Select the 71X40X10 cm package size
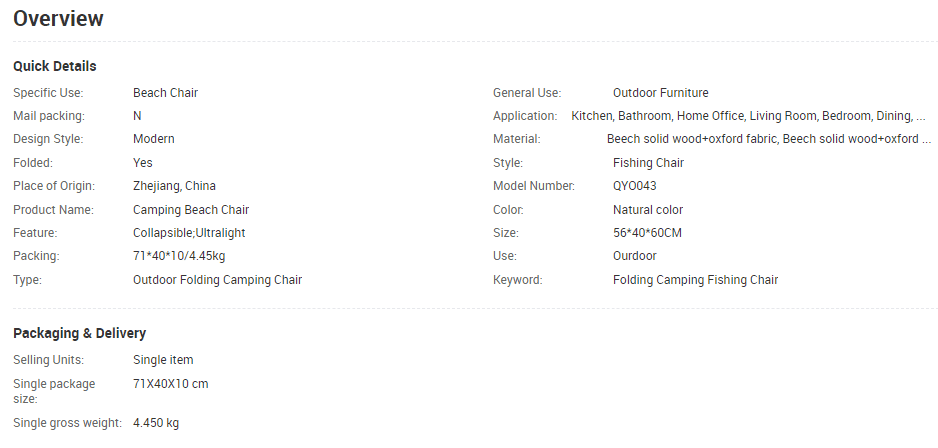The width and height of the screenshot is (938, 448). (170, 384)
